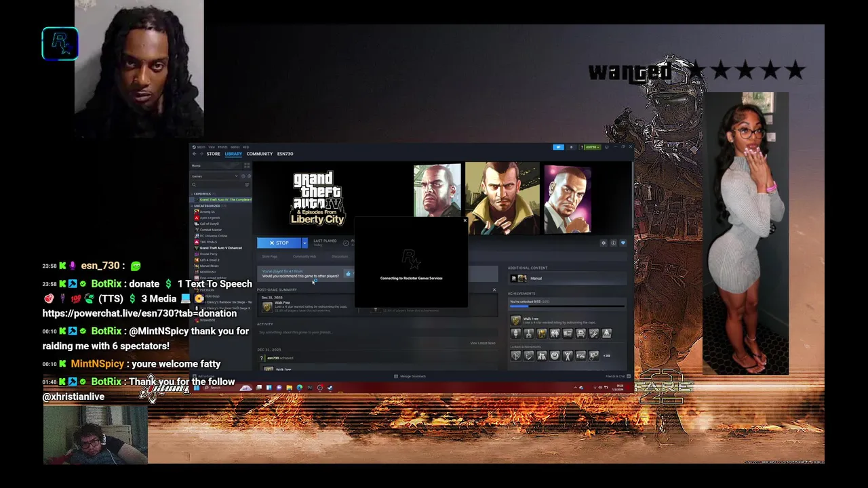
Task: Click Add a Game at bottom left
Action: (203, 376)
